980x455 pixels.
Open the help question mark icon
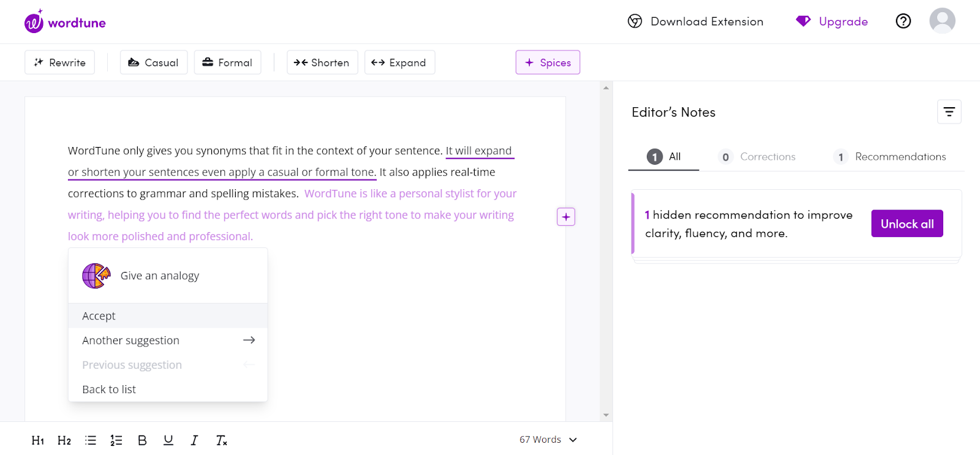tap(903, 21)
